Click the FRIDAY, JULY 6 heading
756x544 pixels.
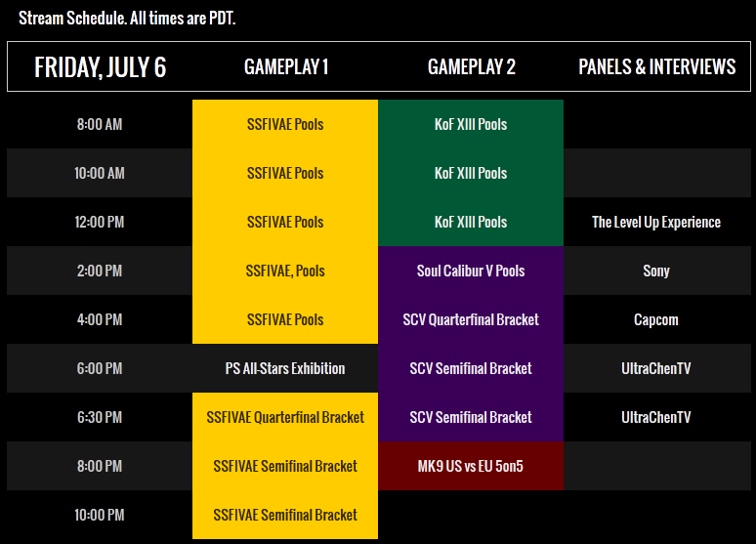(x=100, y=67)
